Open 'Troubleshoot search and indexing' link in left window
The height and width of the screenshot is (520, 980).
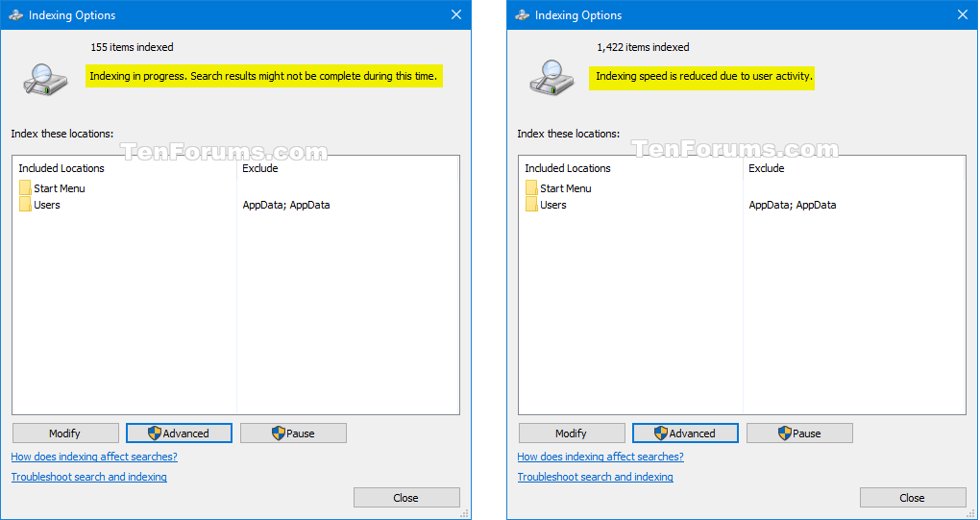click(x=88, y=477)
